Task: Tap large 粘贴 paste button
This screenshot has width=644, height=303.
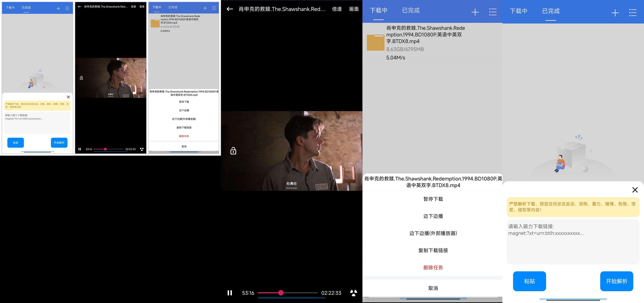Action: click(530, 281)
